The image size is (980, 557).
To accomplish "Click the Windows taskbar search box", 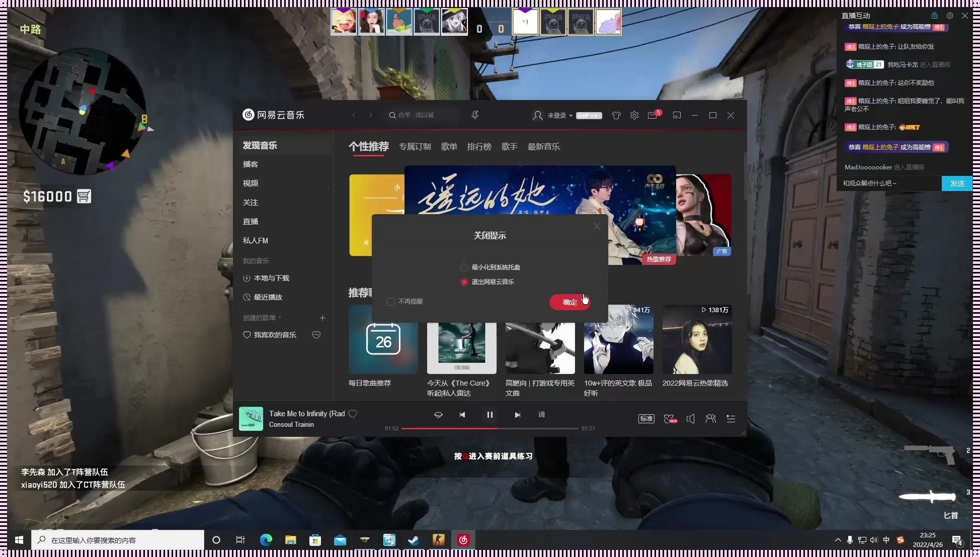I will pos(118,540).
